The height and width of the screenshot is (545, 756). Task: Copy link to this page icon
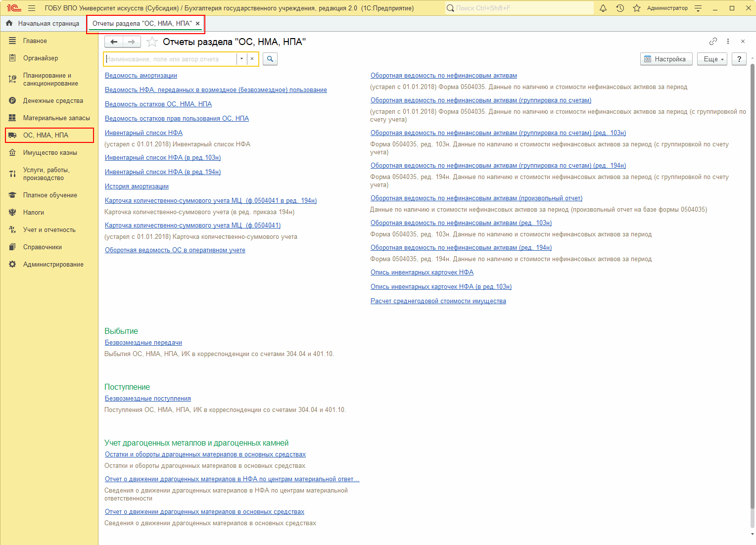[x=713, y=42]
